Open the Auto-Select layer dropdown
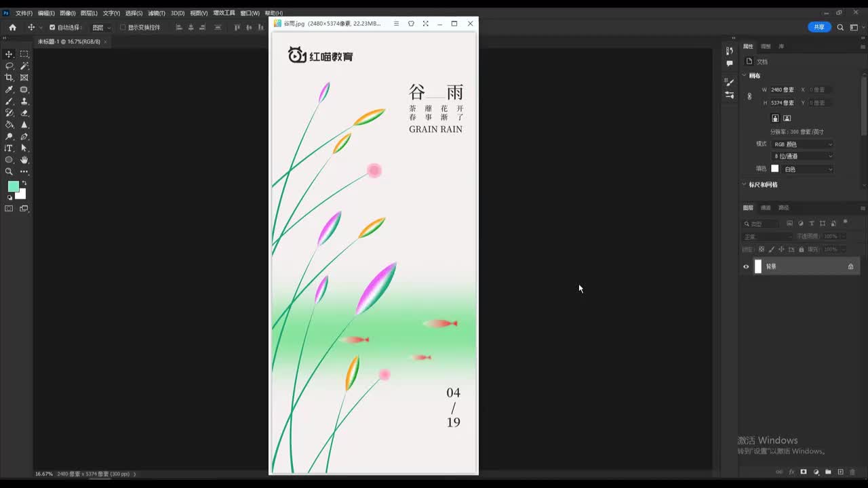The height and width of the screenshot is (488, 868). click(102, 27)
